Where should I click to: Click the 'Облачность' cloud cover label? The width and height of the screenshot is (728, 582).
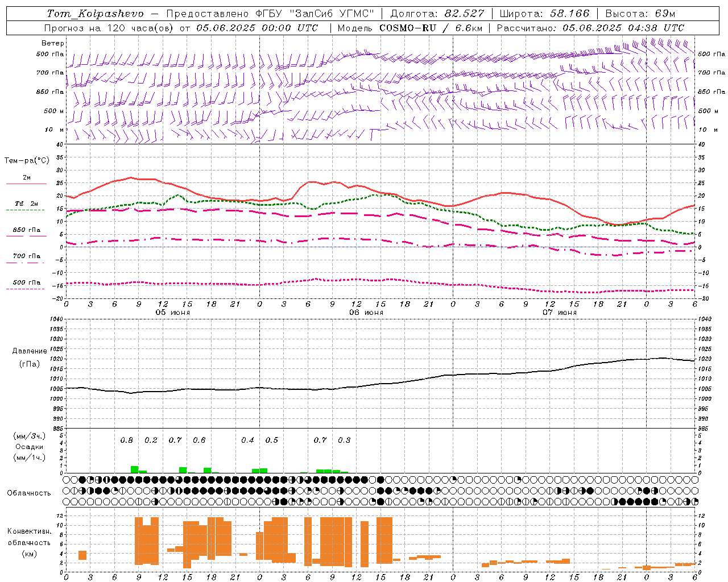[x=29, y=493]
